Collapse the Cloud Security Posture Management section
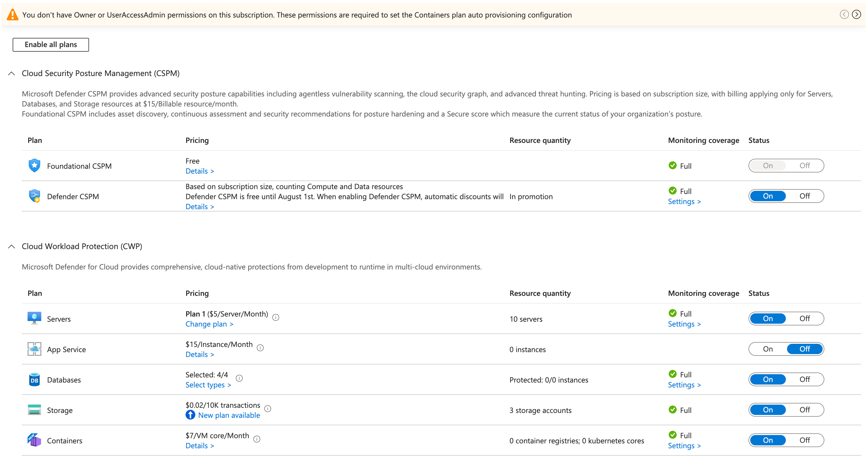 (x=11, y=73)
